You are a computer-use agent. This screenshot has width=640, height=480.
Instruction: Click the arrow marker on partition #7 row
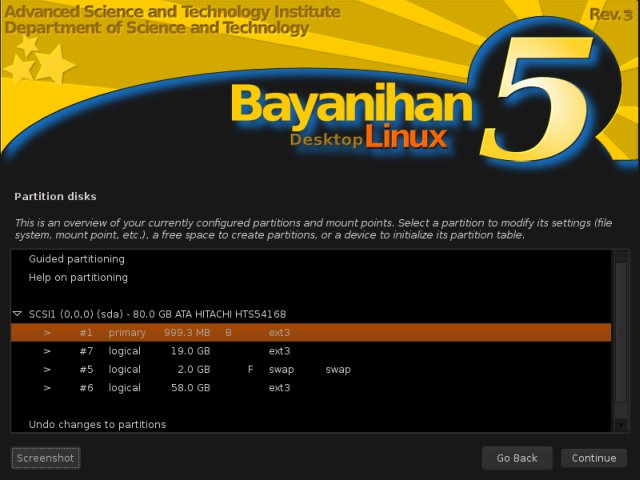click(x=47, y=351)
